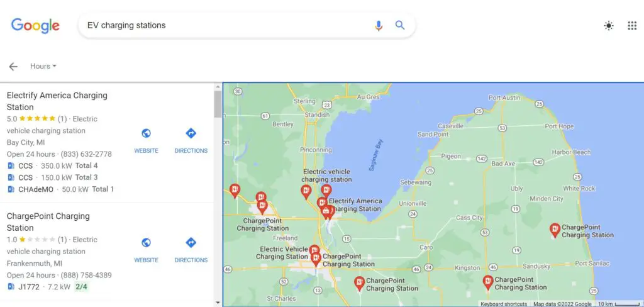Open the Hours filter dropdown
This screenshot has height=307, width=644.
[x=43, y=66]
